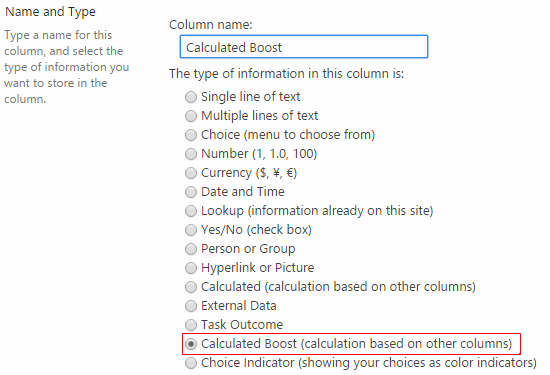This screenshot has height=375, width=550.
Task: Choose the Lookup column type
Action: click(x=191, y=211)
